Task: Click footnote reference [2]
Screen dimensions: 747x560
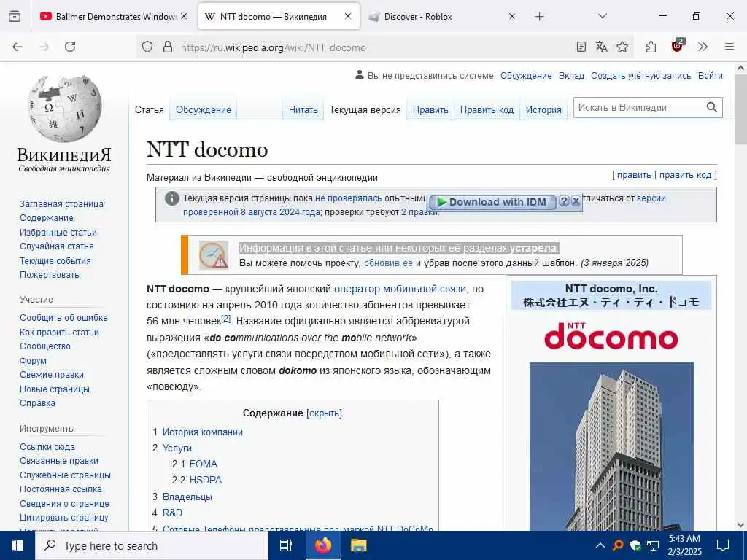Action: (x=226, y=318)
